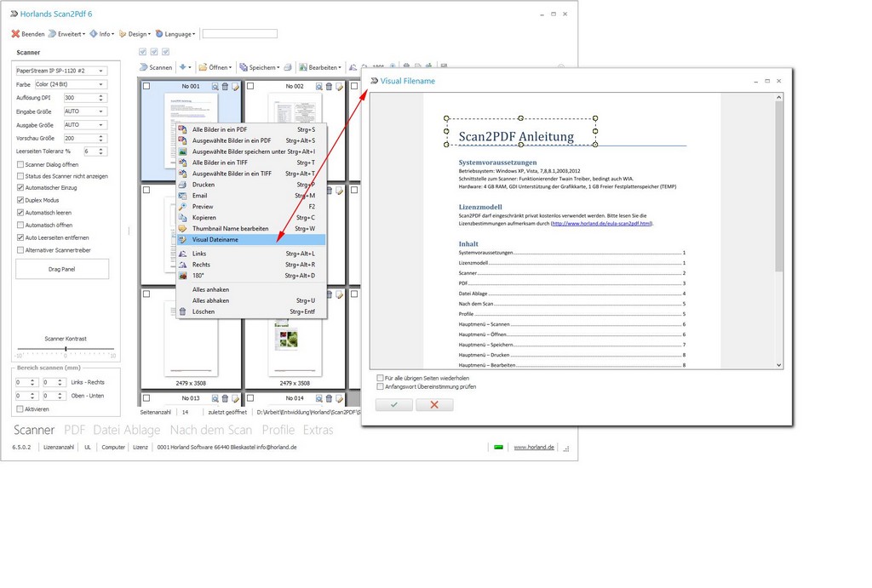
Task: Toggle Status des Scanner nicht anzeigen checkbox
Action: (20, 176)
